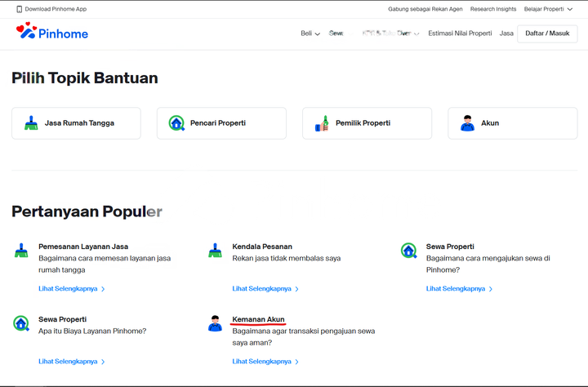Expand the Belajar Properti dropdown
588x387 pixels.
coord(546,9)
